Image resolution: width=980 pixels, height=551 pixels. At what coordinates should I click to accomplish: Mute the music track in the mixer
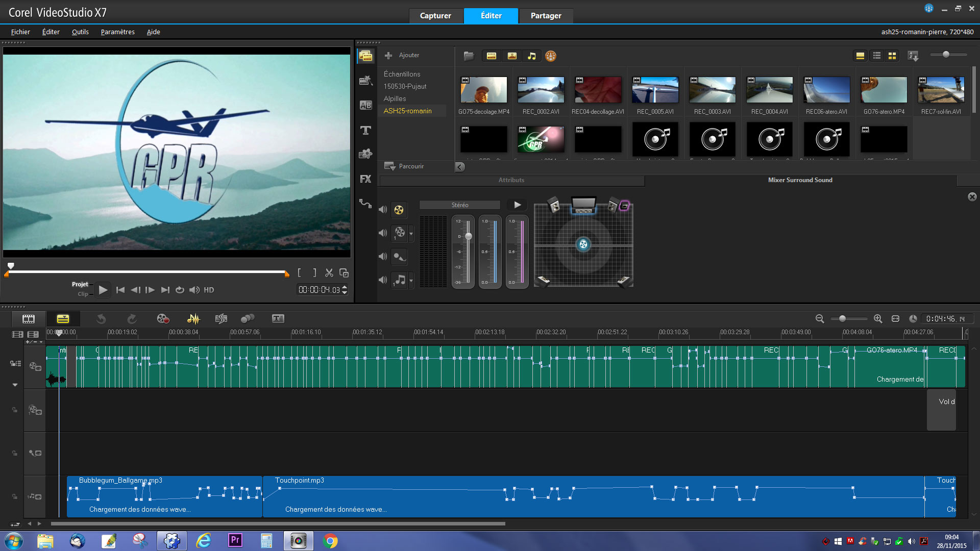click(x=383, y=280)
